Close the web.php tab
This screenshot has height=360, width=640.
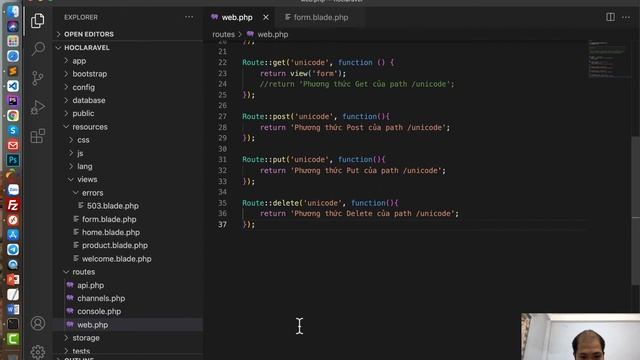point(266,18)
